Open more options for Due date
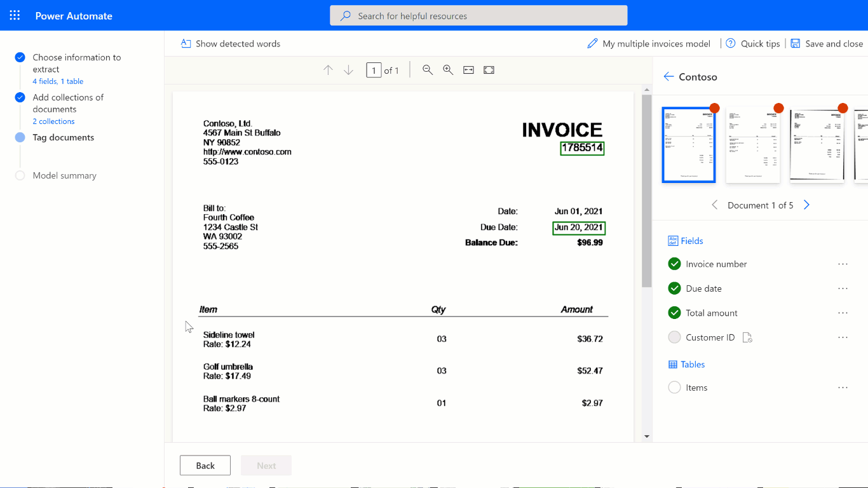The width and height of the screenshot is (868, 488). (x=843, y=288)
